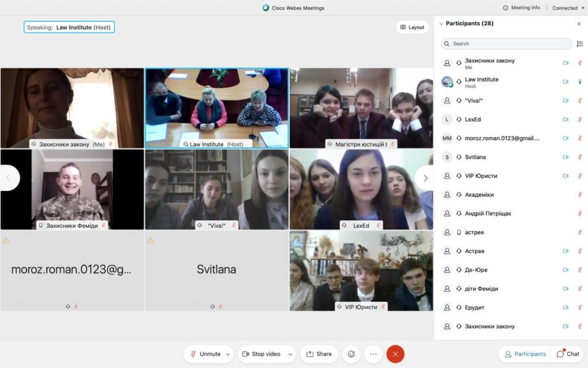Screen dimensions: 588x368
Task: Stop video from the camera button
Action: click(261, 354)
